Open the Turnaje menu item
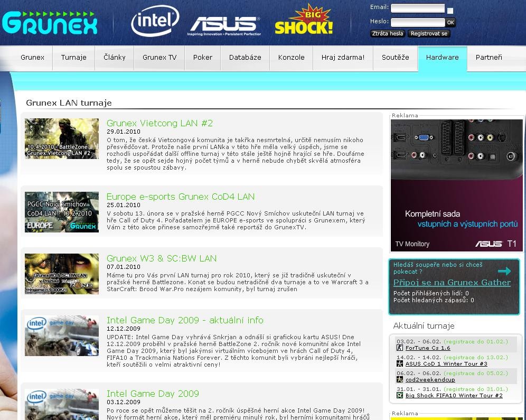526x420 pixels. (74, 58)
